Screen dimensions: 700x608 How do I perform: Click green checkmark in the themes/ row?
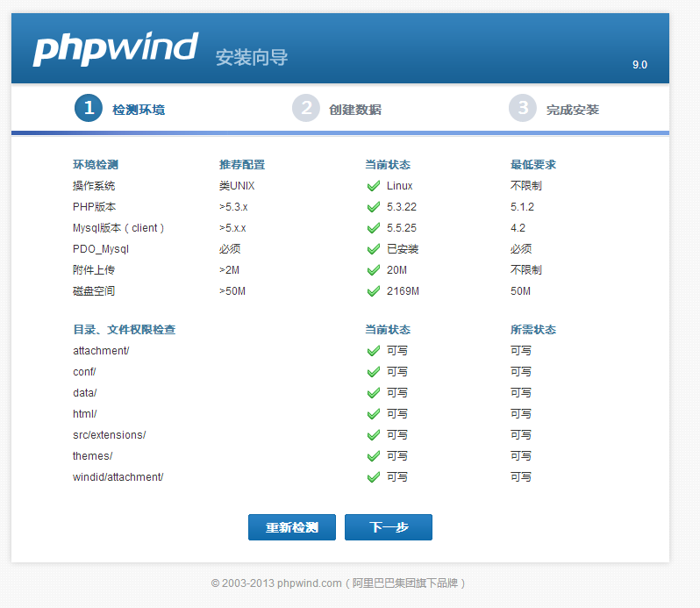coord(374,456)
